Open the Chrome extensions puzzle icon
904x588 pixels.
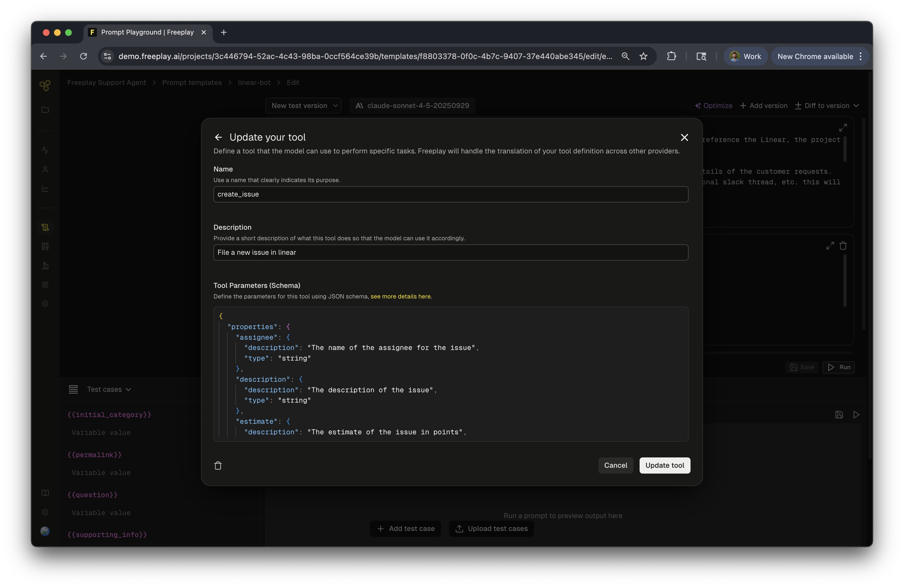(x=671, y=56)
